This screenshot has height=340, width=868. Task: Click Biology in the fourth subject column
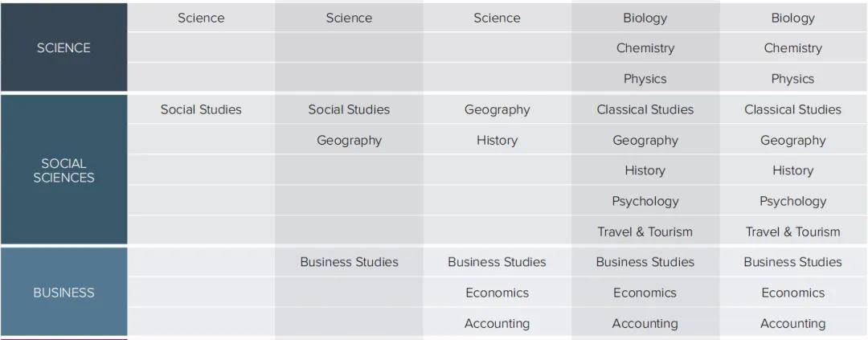[645, 18]
